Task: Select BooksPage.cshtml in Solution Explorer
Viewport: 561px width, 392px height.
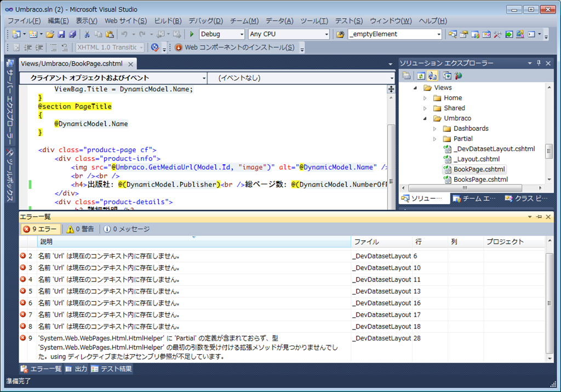Action: 480,179
